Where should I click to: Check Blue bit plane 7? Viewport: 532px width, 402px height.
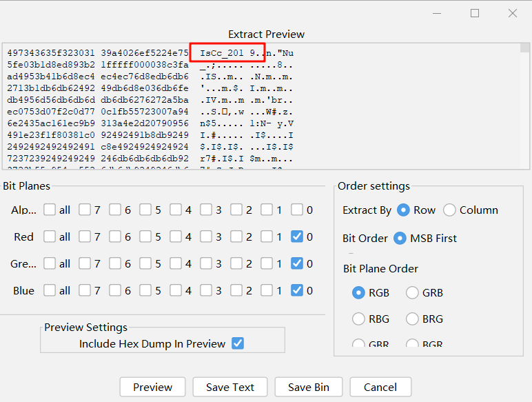pyautogui.click(x=85, y=290)
